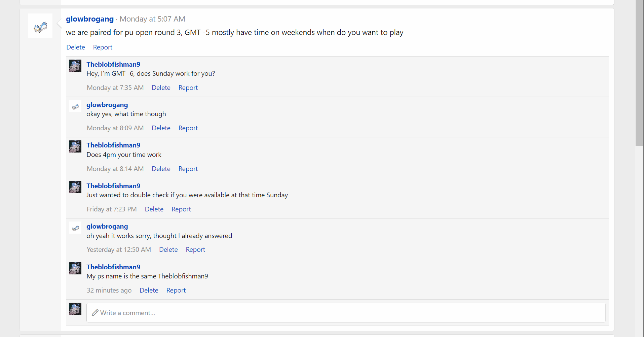Image resolution: width=644 pixels, height=337 pixels.
Task: Click Theblobfishman9 avatar beside Sunday GMT -6 comment
Action: tap(75, 66)
